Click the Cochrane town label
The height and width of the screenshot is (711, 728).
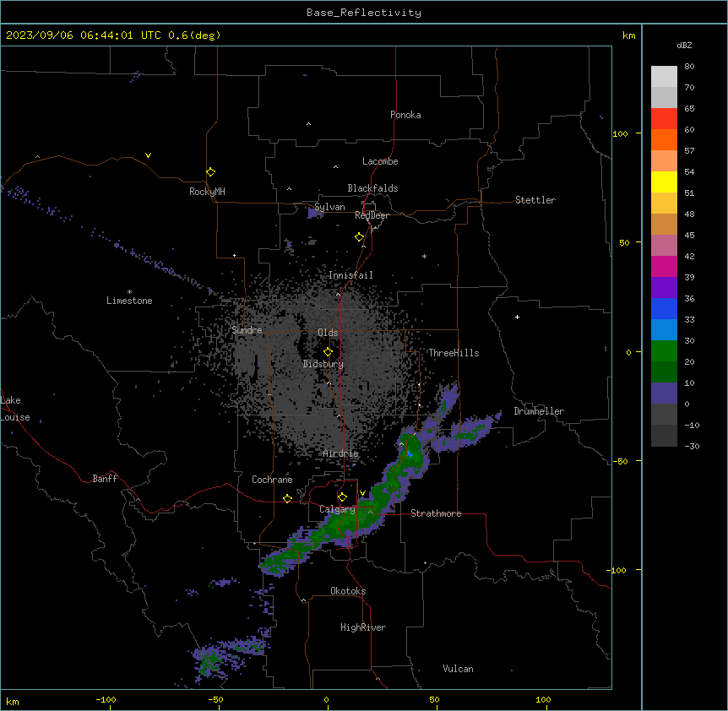tap(272, 480)
